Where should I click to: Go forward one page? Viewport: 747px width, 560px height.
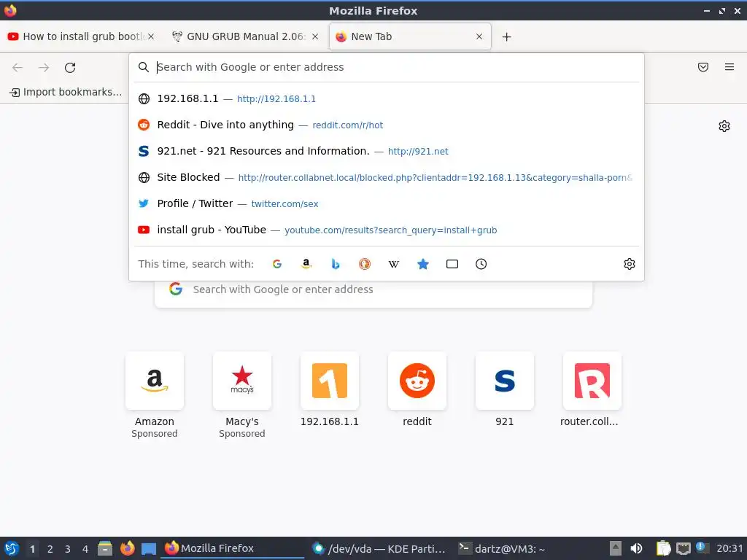coord(44,68)
